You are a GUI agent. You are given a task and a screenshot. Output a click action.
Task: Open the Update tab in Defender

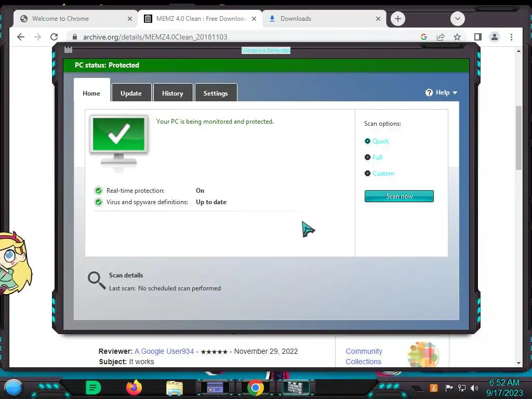point(131,92)
